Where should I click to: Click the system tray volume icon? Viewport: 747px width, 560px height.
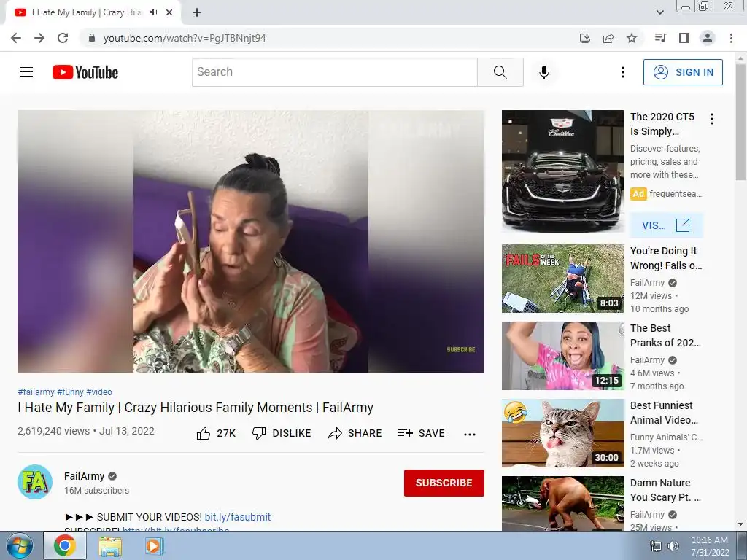pyautogui.click(x=673, y=546)
